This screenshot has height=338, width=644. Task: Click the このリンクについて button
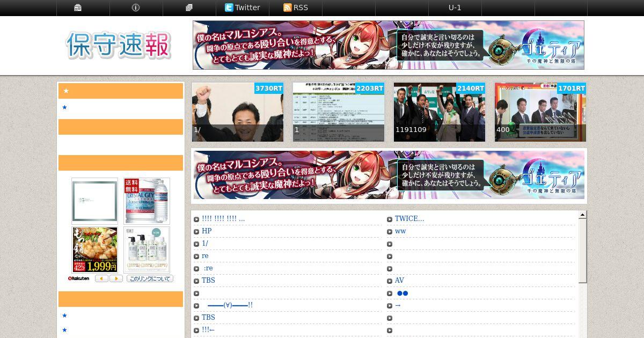pyautogui.click(x=150, y=279)
